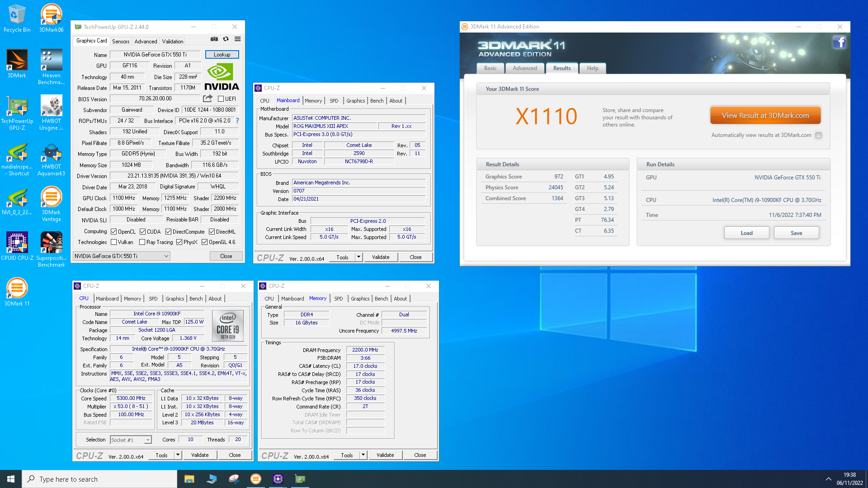Toggle the CUDA checkbox
The width and height of the screenshot is (868, 488).
tap(142, 232)
